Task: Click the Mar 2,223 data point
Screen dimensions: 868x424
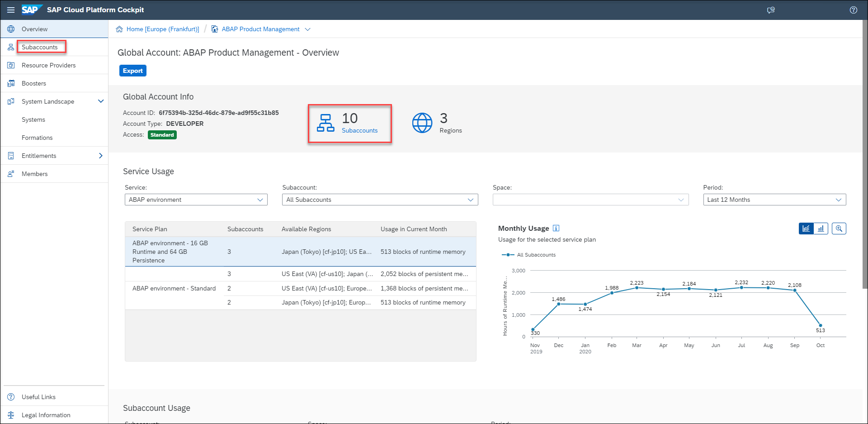Action: point(637,288)
